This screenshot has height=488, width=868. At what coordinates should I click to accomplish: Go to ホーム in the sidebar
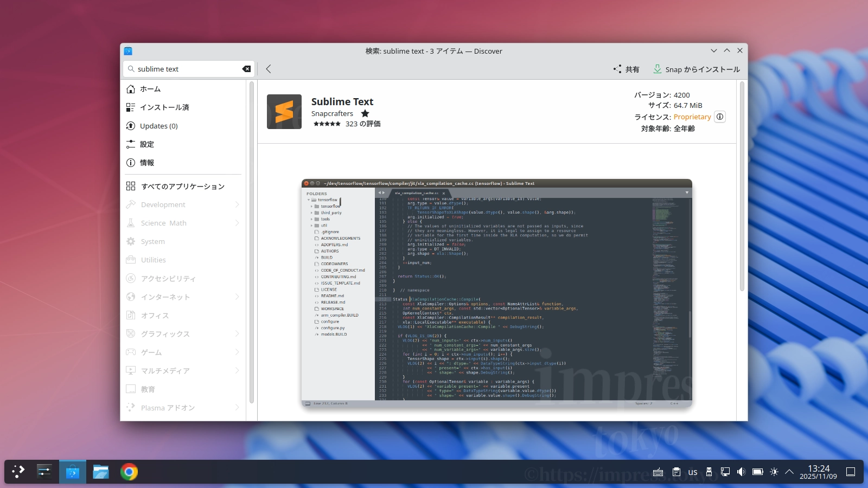coord(183,89)
